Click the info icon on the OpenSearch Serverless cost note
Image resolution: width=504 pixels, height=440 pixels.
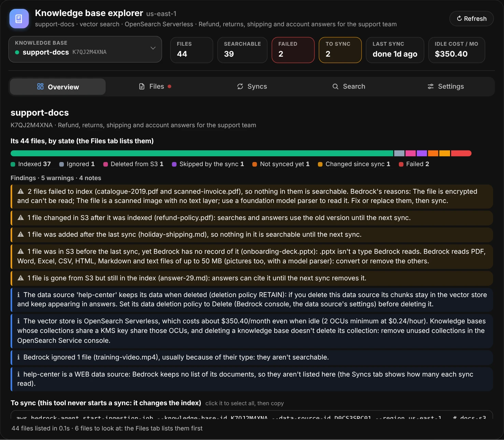point(18,321)
